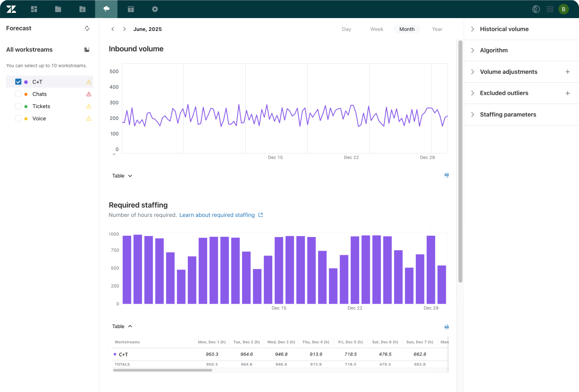Uncheck the C+T workstream checkbox
Screen dimensions: 579x392
point(18,82)
